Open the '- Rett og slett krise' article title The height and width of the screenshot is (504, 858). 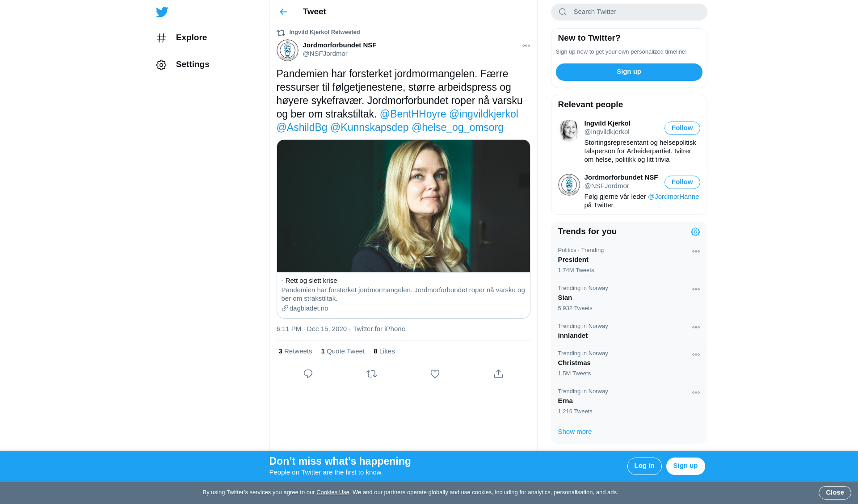(309, 281)
